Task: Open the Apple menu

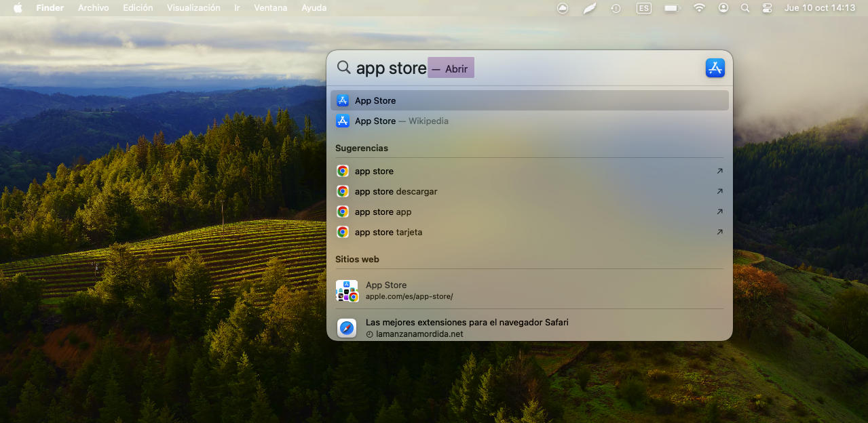Action: 18,8
